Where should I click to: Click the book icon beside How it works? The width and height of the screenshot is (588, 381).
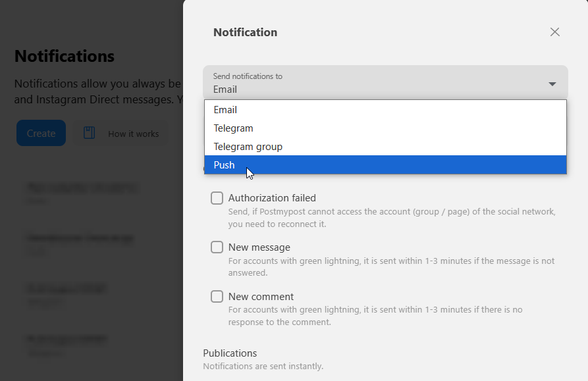click(x=90, y=133)
